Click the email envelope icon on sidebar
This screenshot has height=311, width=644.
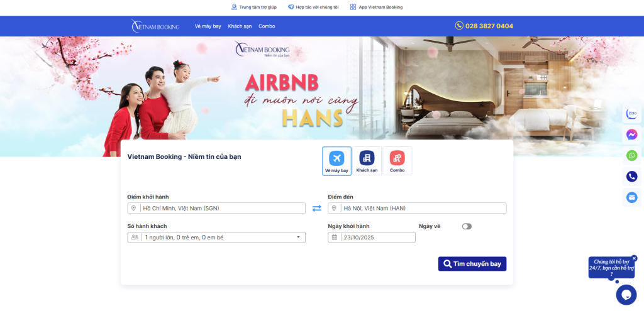(x=631, y=197)
